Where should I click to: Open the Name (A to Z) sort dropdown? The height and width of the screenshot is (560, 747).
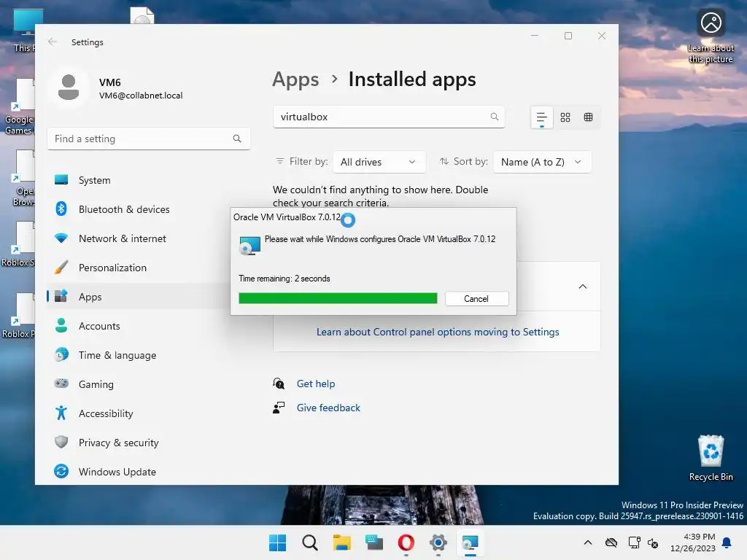(542, 162)
